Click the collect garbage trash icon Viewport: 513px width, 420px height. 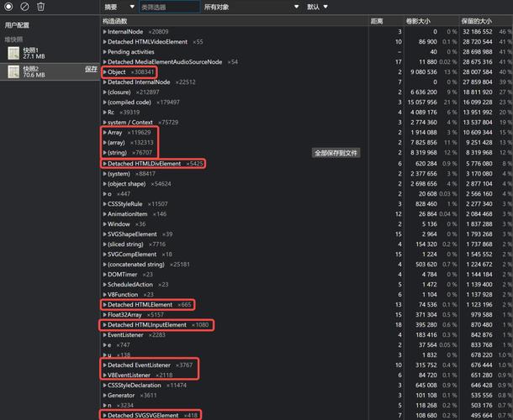[40, 7]
